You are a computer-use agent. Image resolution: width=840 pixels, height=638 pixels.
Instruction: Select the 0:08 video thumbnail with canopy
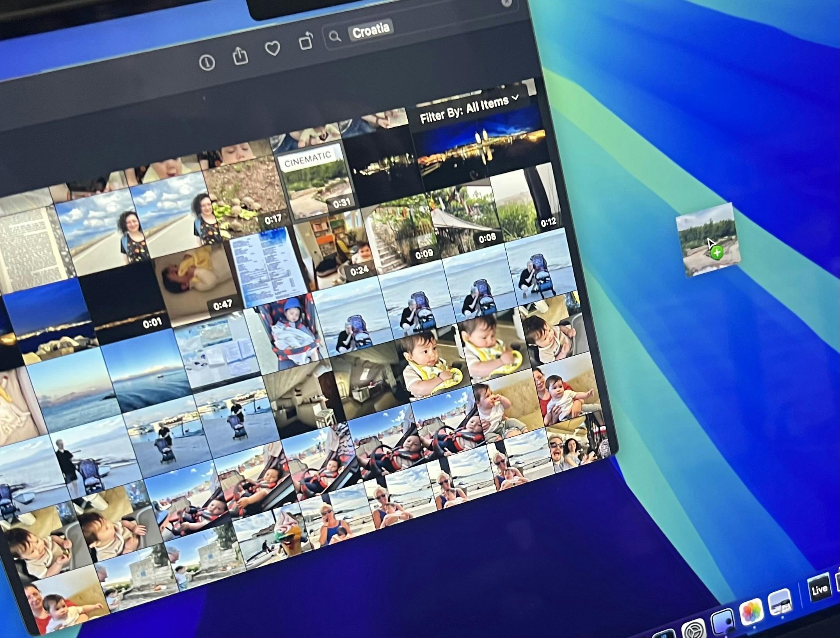(465, 218)
